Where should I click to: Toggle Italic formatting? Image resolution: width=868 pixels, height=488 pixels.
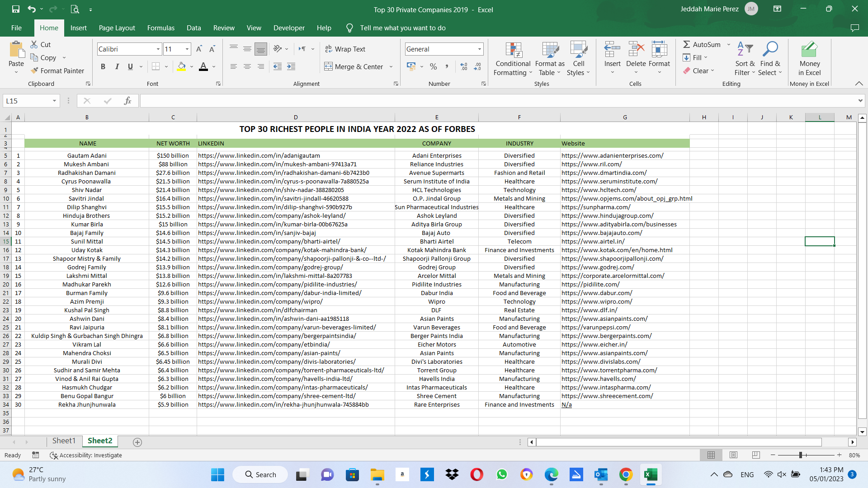[117, 66]
